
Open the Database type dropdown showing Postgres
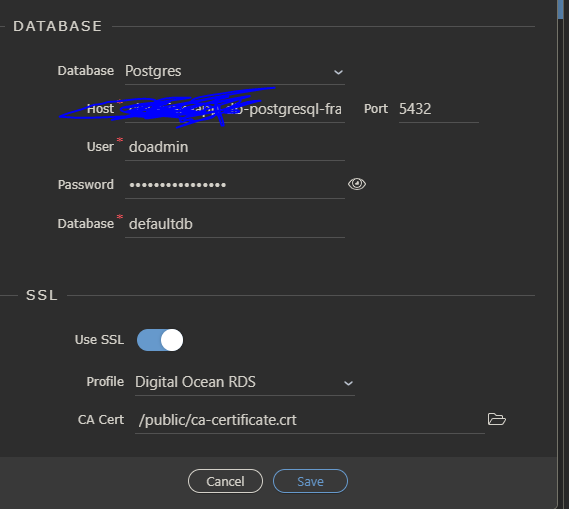tap(235, 71)
